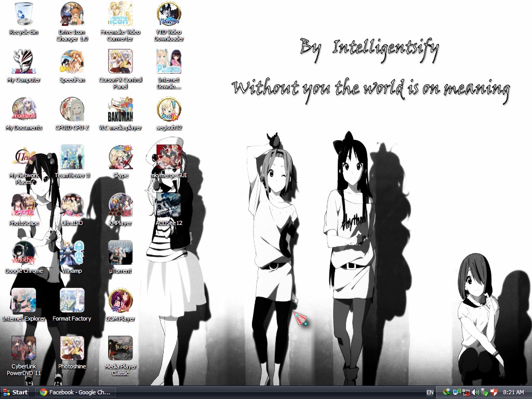
Task: Click the volume speaker tray icon
Action: (x=475, y=393)
